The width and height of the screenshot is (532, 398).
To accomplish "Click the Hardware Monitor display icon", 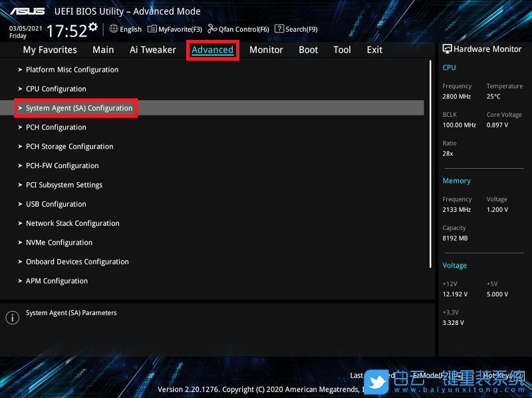I will (447, 49).
